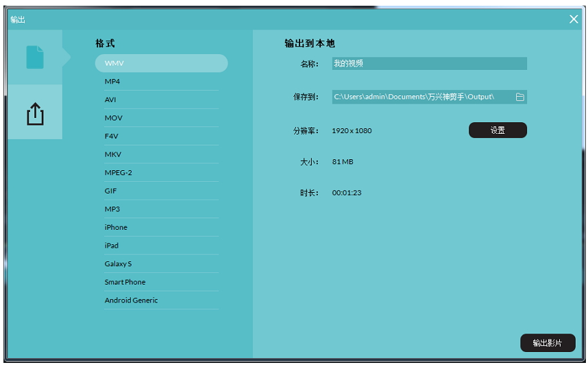Start export with 输出影片 button
The height and width of the screenshot is (365, 588).
point(548,342)
